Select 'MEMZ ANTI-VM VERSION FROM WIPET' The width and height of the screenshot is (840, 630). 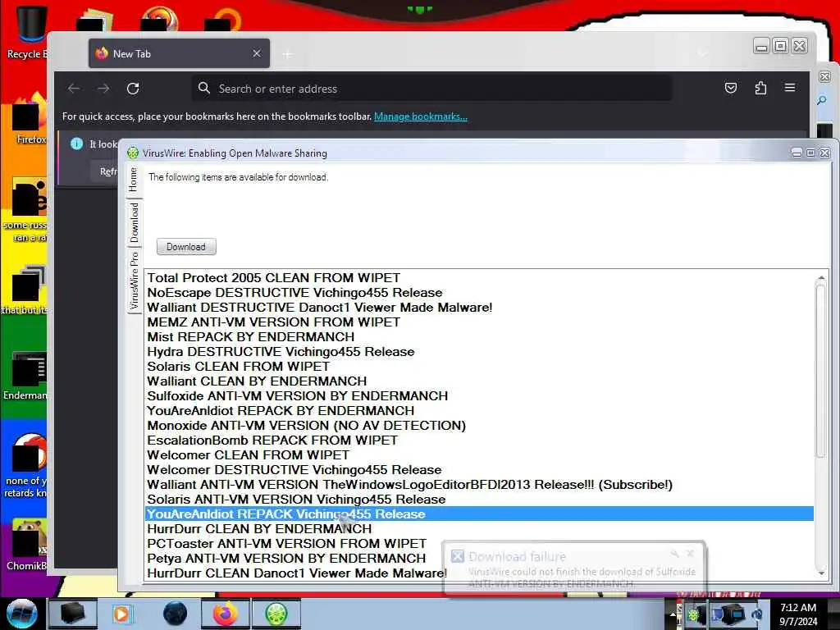click(x=479, y=322)
